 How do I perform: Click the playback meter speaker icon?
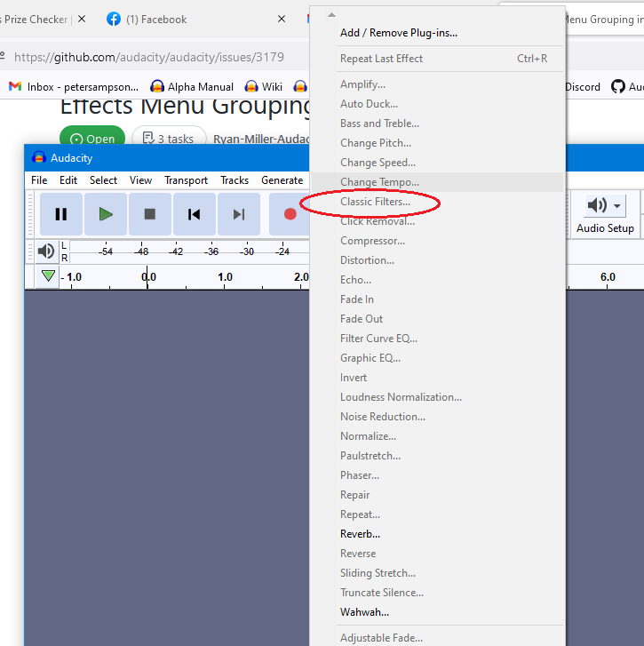coord(45,251)
